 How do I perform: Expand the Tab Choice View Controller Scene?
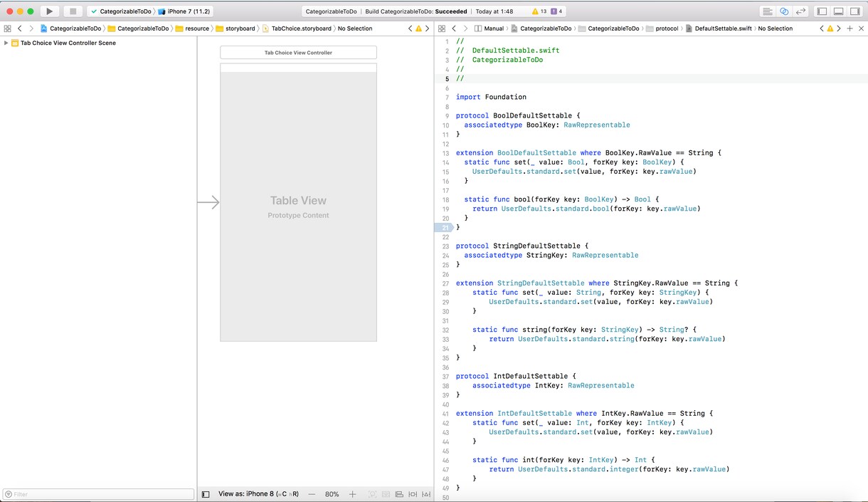[x=6, y=43]
